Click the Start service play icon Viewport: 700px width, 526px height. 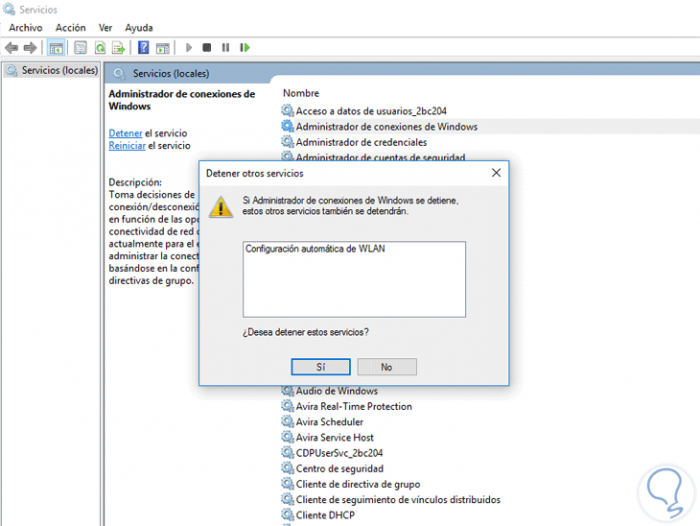point(188,47)
